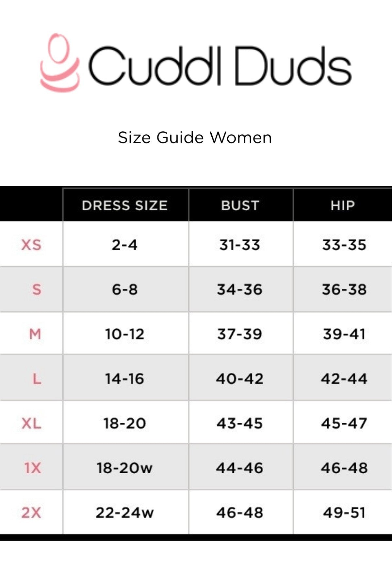
Task: Select the 43-45 bust cell
Action: (240, 423)
